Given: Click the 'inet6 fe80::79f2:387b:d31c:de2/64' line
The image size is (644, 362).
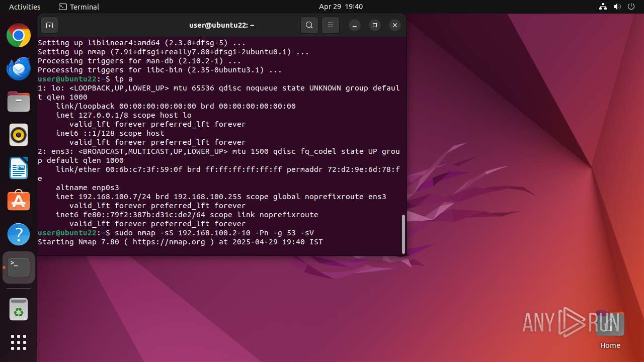Looking at the screenshot, I should pos(187,215).
